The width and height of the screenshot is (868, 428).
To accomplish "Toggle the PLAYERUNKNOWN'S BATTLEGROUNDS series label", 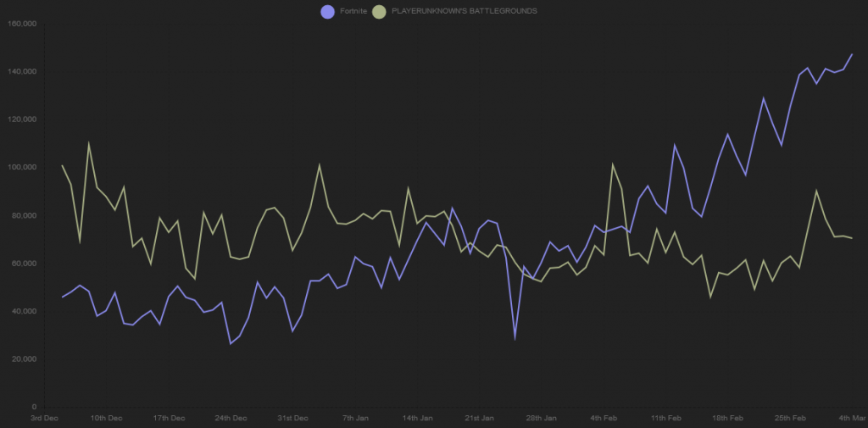I will [464, 11].
